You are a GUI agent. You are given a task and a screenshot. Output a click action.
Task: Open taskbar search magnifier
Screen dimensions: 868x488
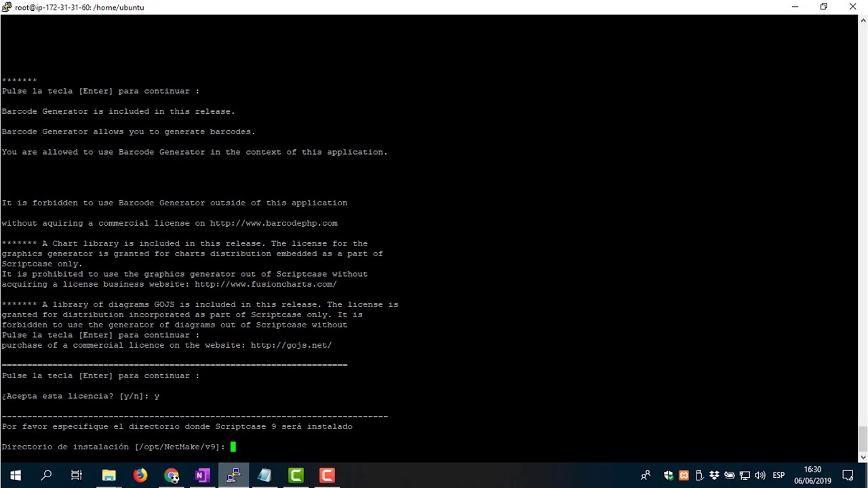(46, 475)
